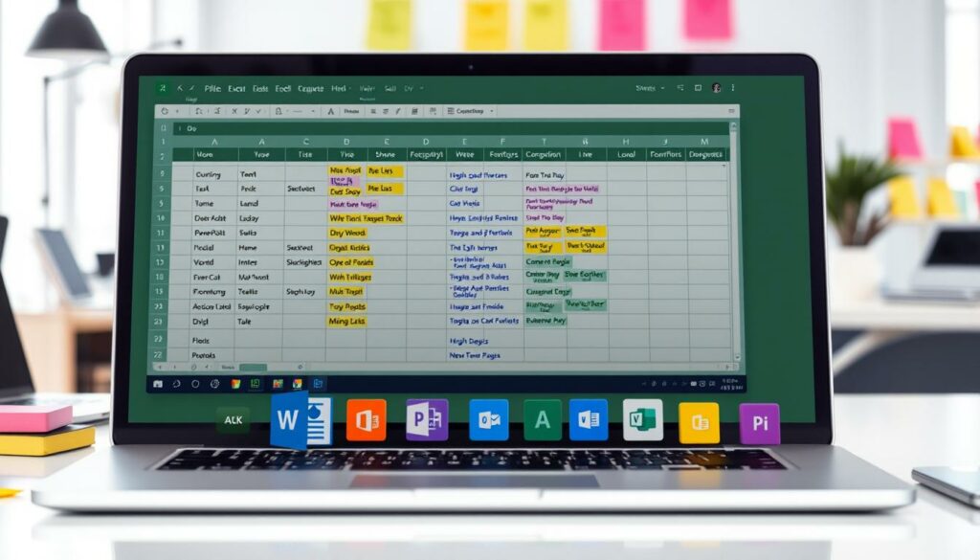Screen dimensions: 980x560
Task: Select the New Tuer Pages cell
Action: (474, 355)
